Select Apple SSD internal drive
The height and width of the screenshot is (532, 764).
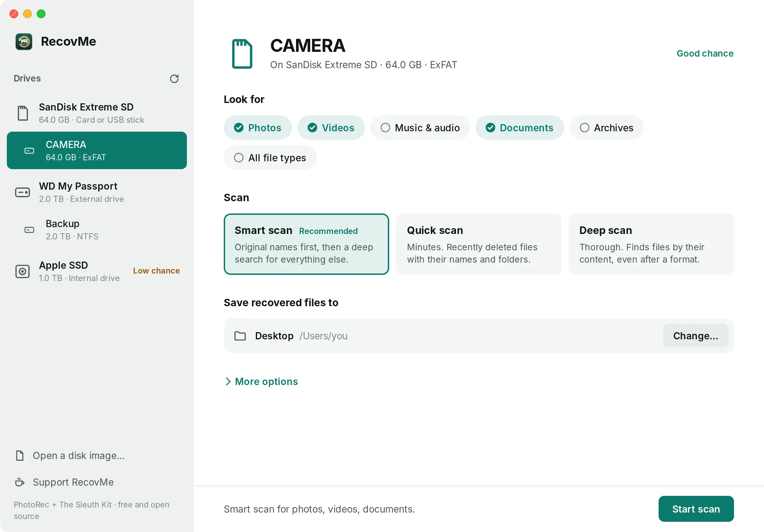pos(97,271)
